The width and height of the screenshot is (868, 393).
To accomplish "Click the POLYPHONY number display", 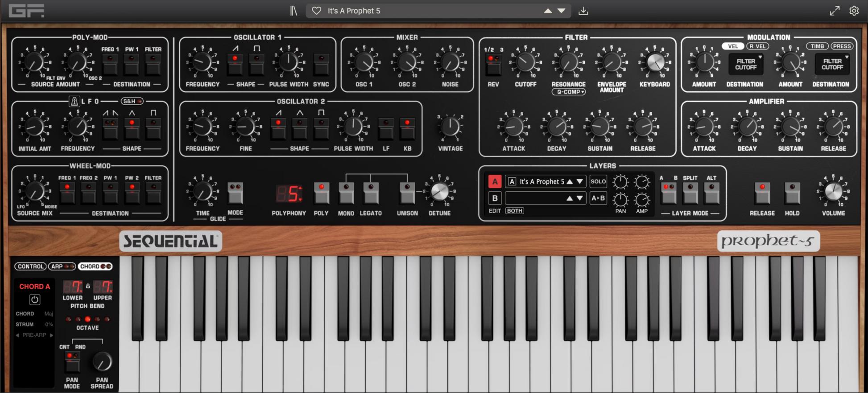I will 289,194.
